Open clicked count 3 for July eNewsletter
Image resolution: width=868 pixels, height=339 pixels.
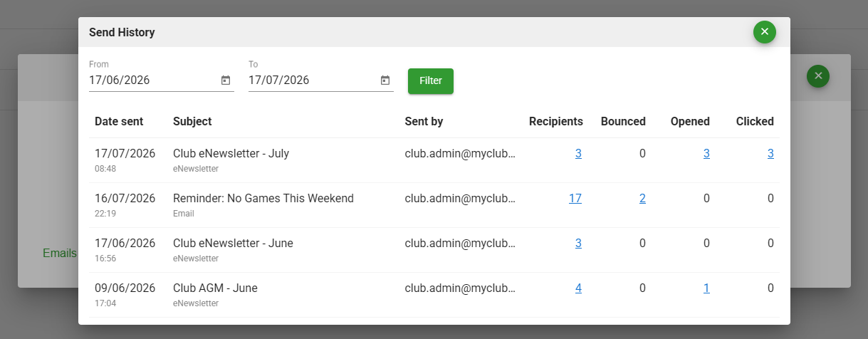tap(770, 153)
